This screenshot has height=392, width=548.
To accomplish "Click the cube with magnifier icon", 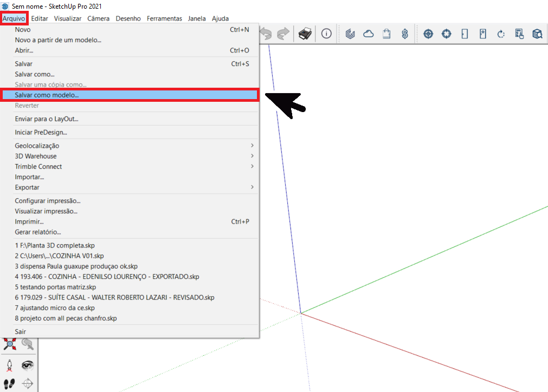I will pyautogui.click(x=538, y=34).
